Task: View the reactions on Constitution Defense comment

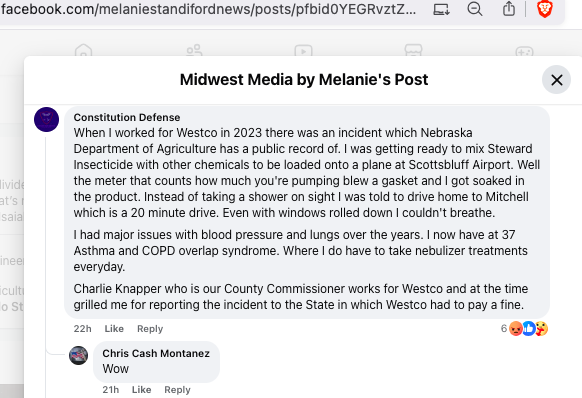Action: 524,329
